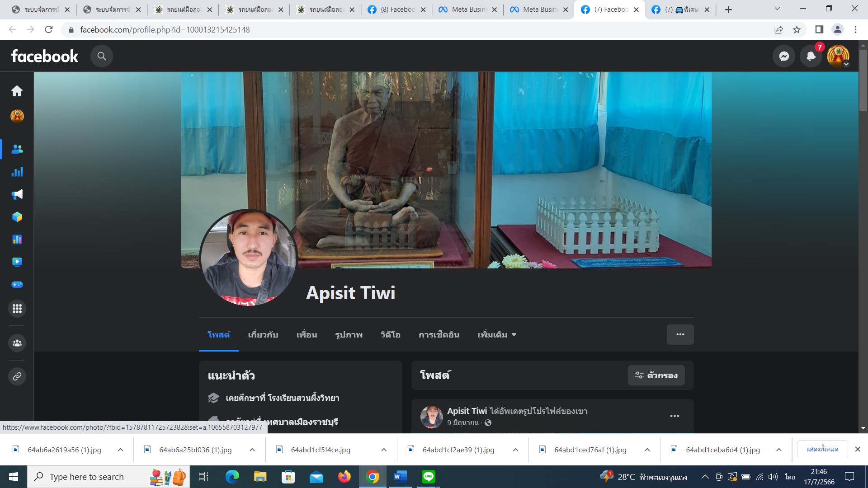
Task: Expand options for 64ab6a2619a56 (1).jpg download
Action: 120,450
